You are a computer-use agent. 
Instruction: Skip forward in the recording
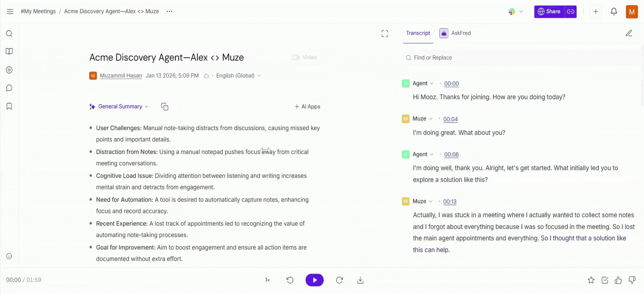tap(339, 280)
